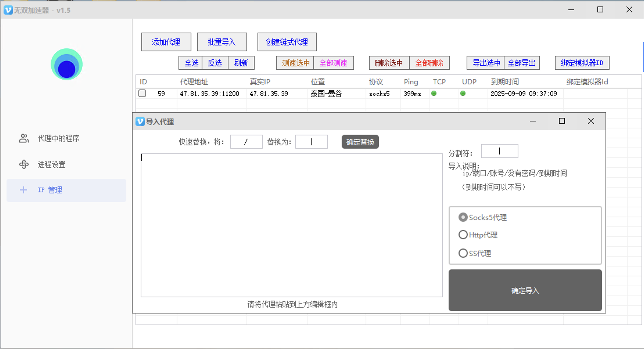Click the green TCP status dot for proxy 59
The height and width of the screenshot is (349, 644).
click(x=434, y=93)
